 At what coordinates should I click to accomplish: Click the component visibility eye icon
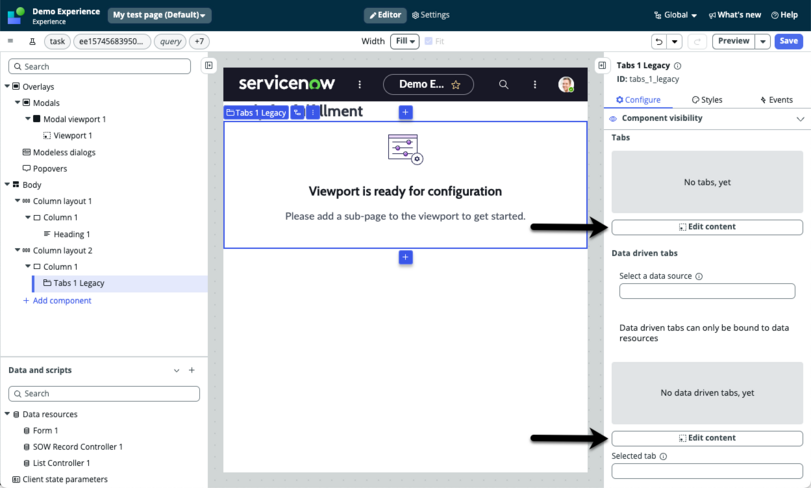[613, 118]
